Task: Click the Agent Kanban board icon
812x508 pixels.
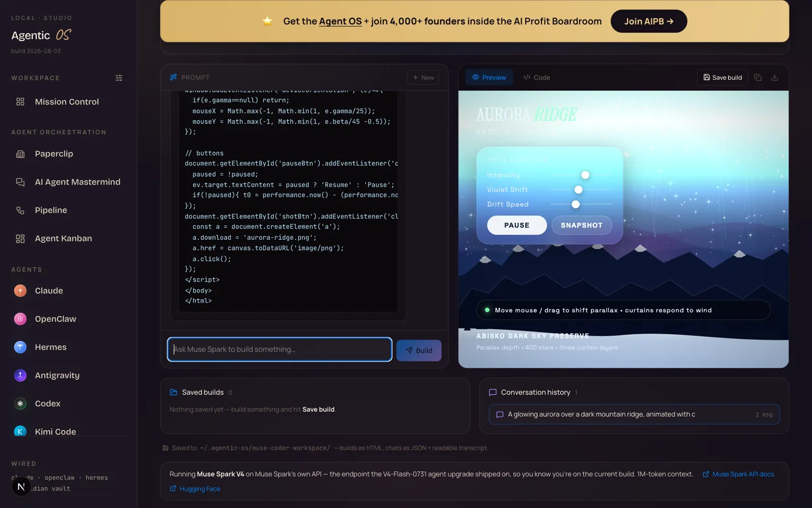Action: pos(20,238)
